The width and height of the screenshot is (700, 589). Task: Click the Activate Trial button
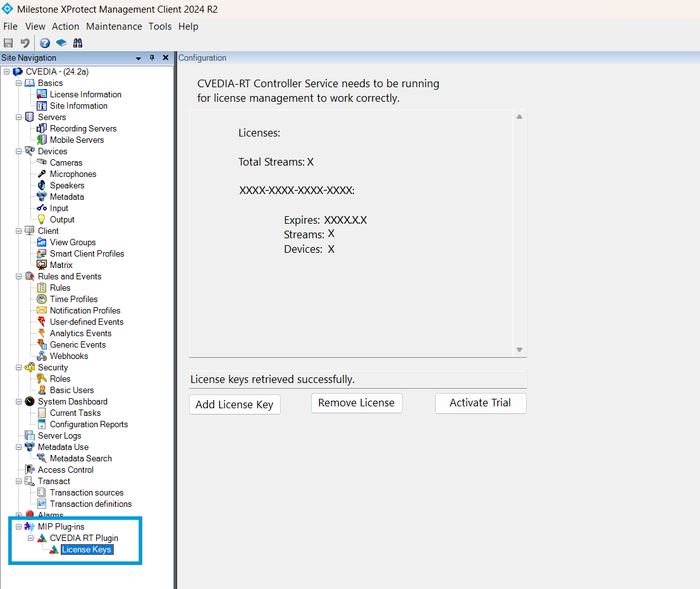(x=481, y=403)
